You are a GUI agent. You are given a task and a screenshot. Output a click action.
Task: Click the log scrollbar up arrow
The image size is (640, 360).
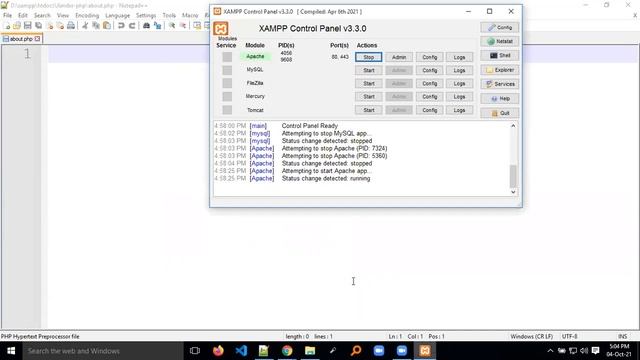(x=513, y=126)
